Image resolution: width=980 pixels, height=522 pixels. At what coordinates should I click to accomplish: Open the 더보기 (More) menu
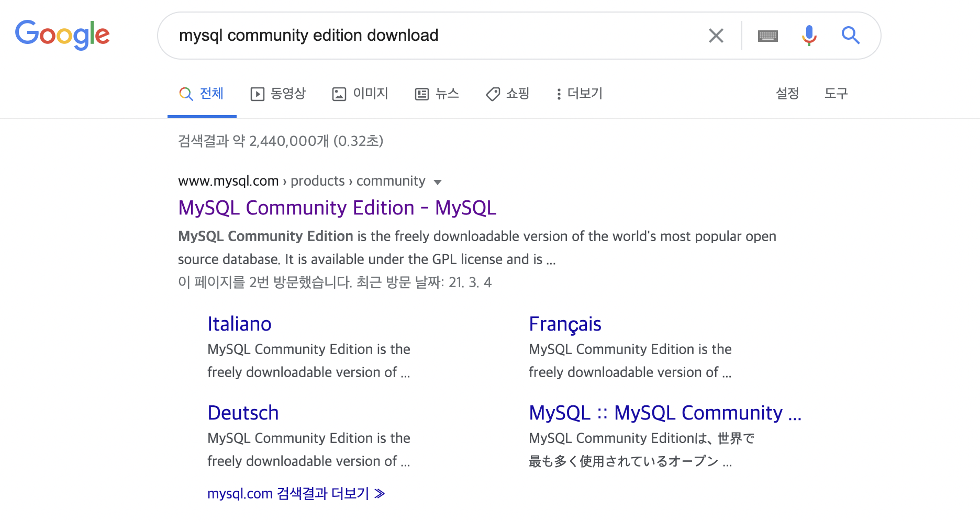coord(580,94)
